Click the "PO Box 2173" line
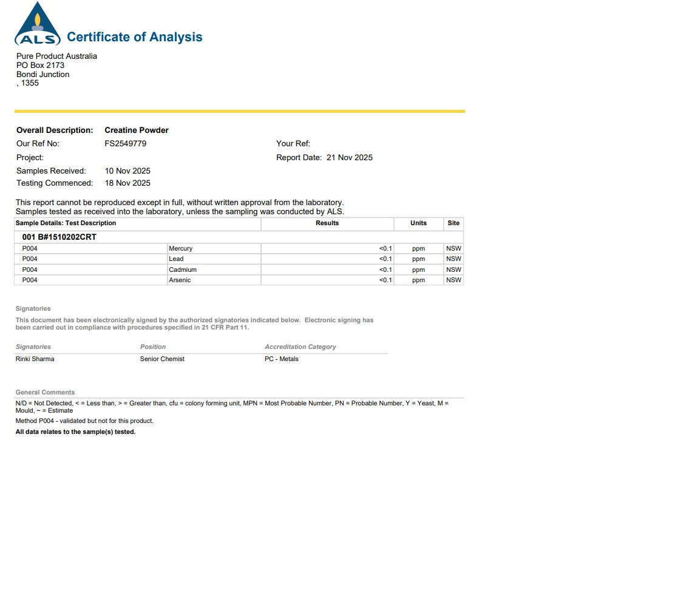 40,65
